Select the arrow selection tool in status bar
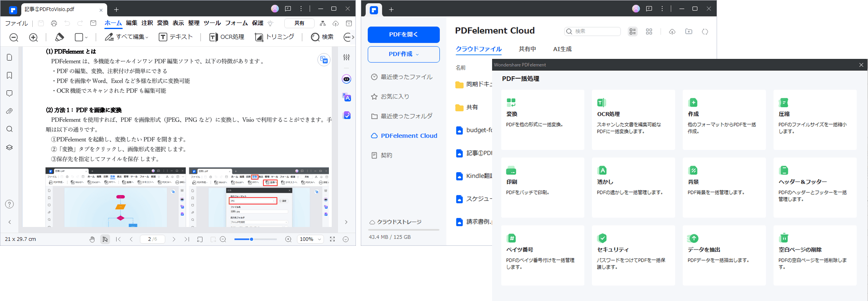The width and height of the screenshot is (868, 301). coord(105,239)
